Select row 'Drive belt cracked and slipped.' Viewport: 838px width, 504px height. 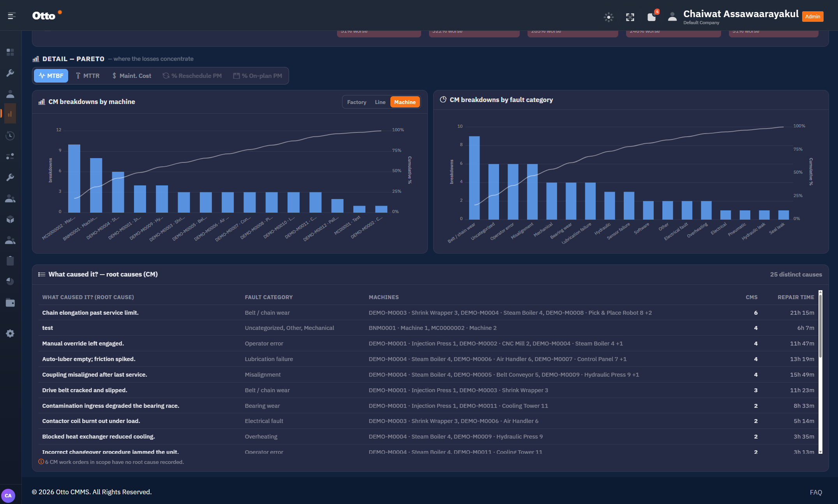[428, 390]
